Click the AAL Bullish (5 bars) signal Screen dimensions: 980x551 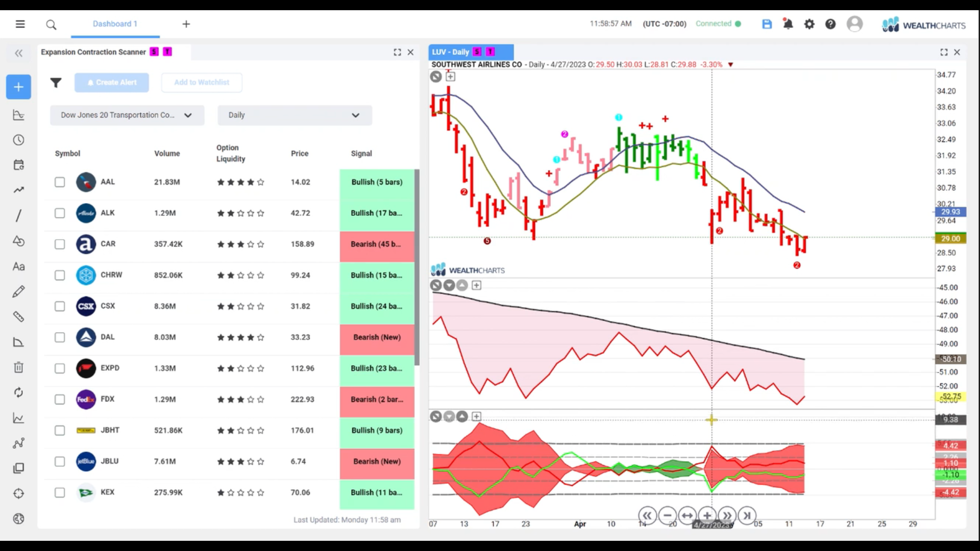coord(377,182)
